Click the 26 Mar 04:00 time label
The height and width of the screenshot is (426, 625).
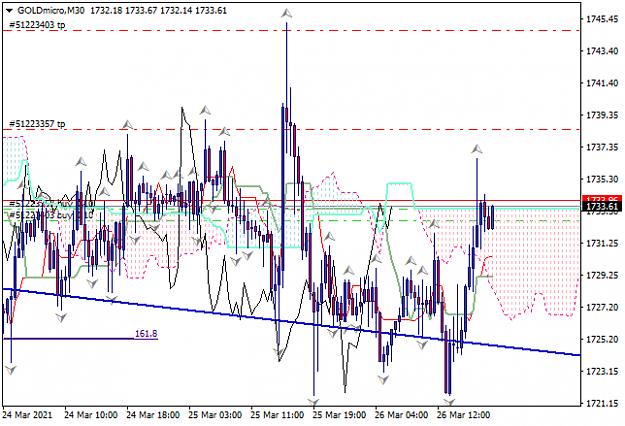[401, 415]
